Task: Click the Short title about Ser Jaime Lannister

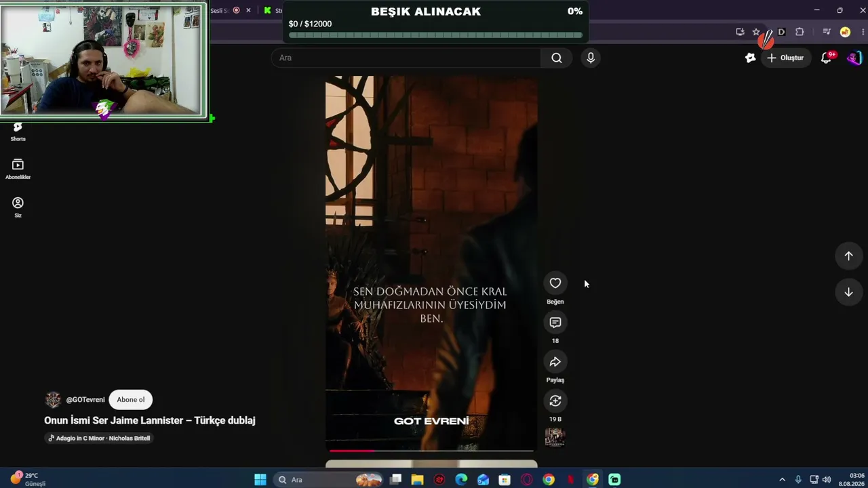Action: tap(150, 420)
